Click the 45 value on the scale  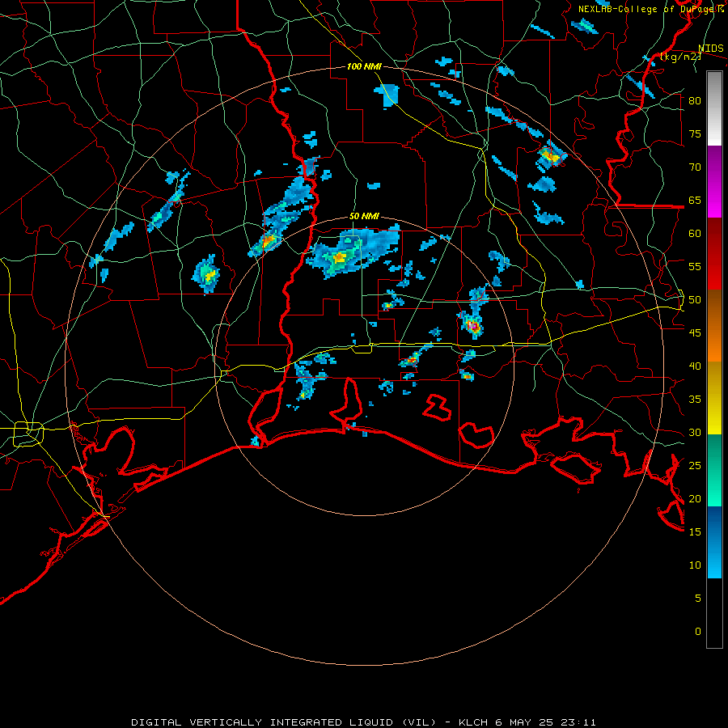695,333
